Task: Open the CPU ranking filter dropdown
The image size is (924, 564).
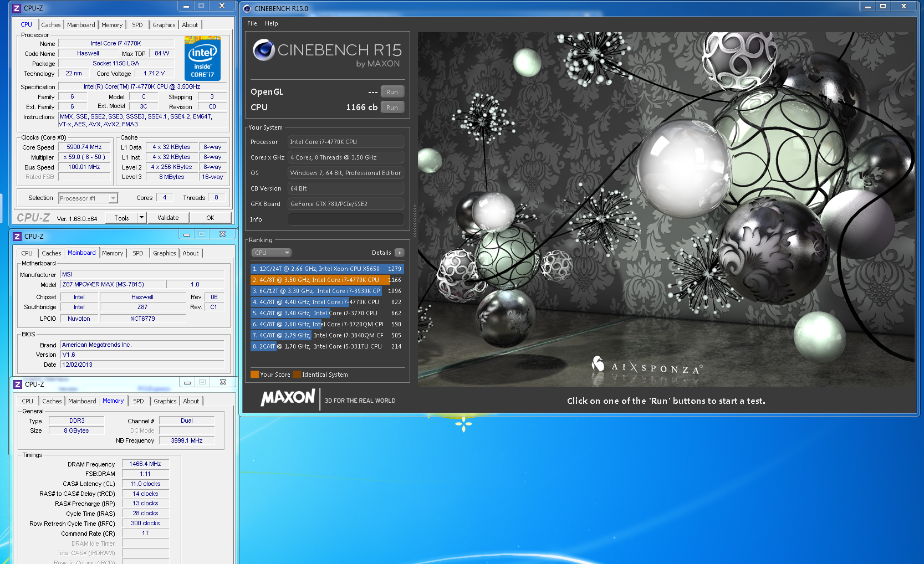Action: click(272, 253)
